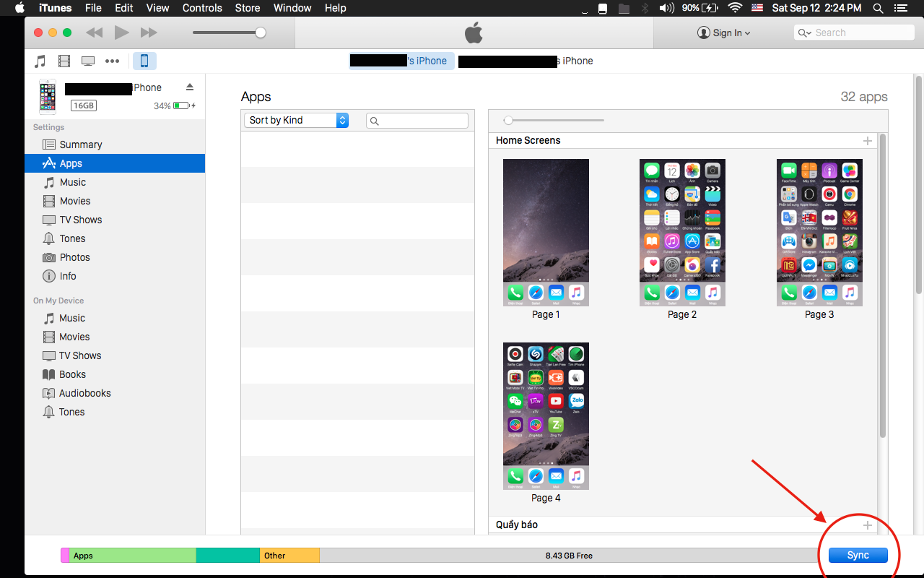Add a new home screen page
This screenshot has width=924, height=578.
pyautogui.click(x=868, y=141)
